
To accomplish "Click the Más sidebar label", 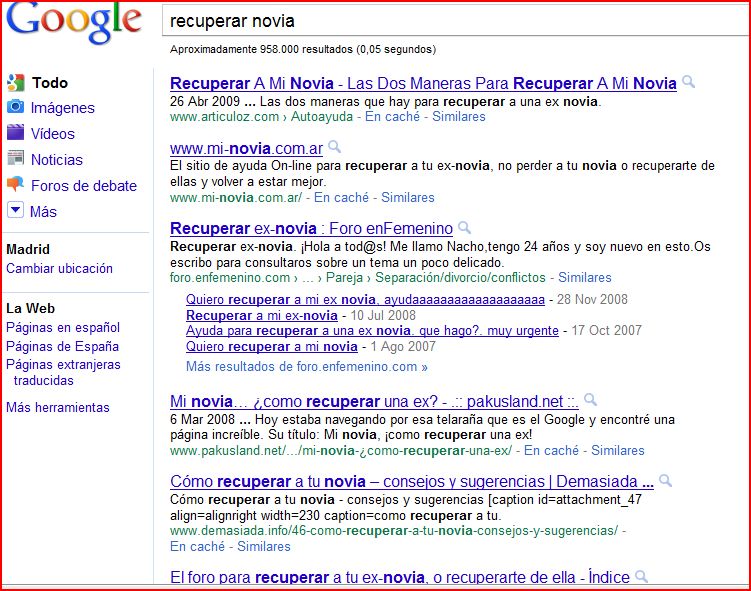I will coord(43,212).
